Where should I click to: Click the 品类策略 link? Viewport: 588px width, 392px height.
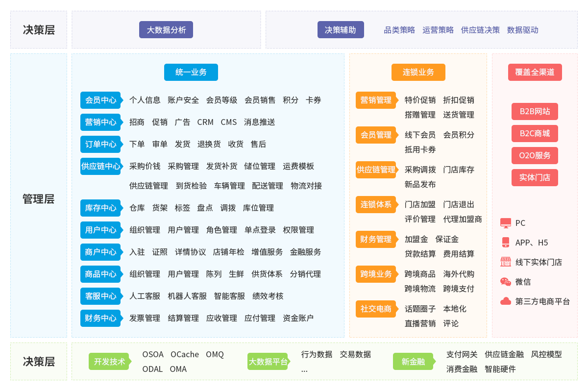pyautogui.click(x=399, y=30)
